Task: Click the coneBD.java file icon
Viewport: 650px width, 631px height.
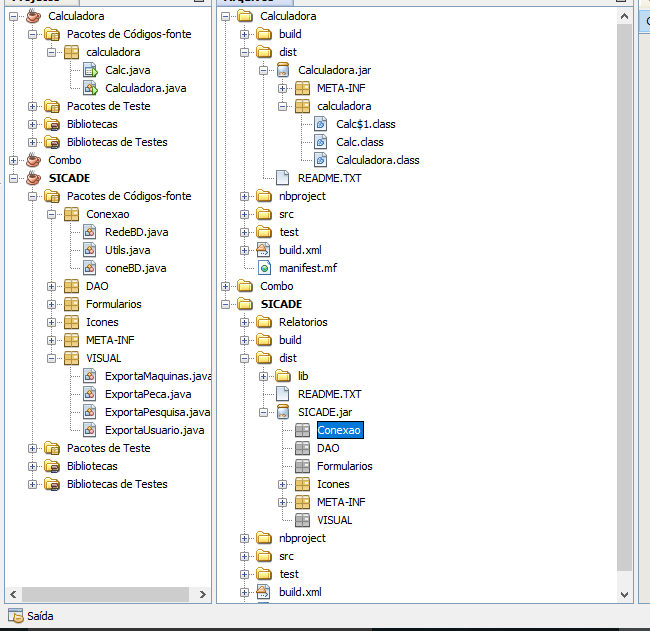Action: coord(90,268)
